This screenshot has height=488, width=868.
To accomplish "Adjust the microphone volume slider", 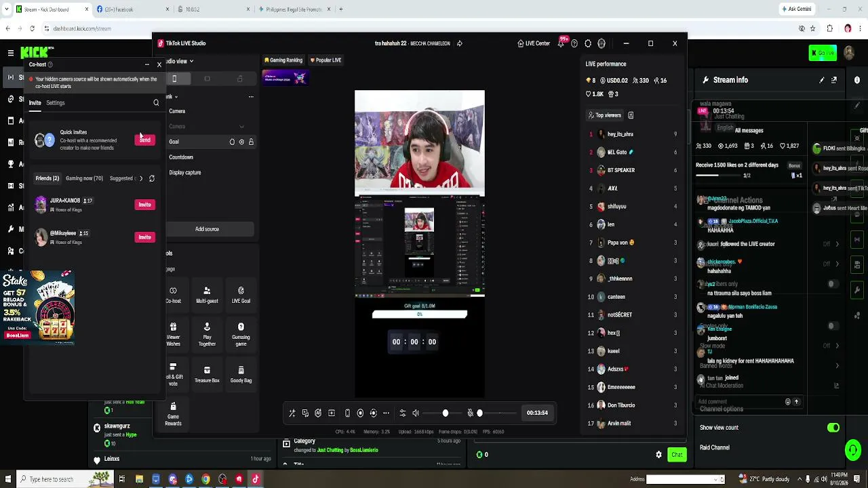I will (496, 413).
